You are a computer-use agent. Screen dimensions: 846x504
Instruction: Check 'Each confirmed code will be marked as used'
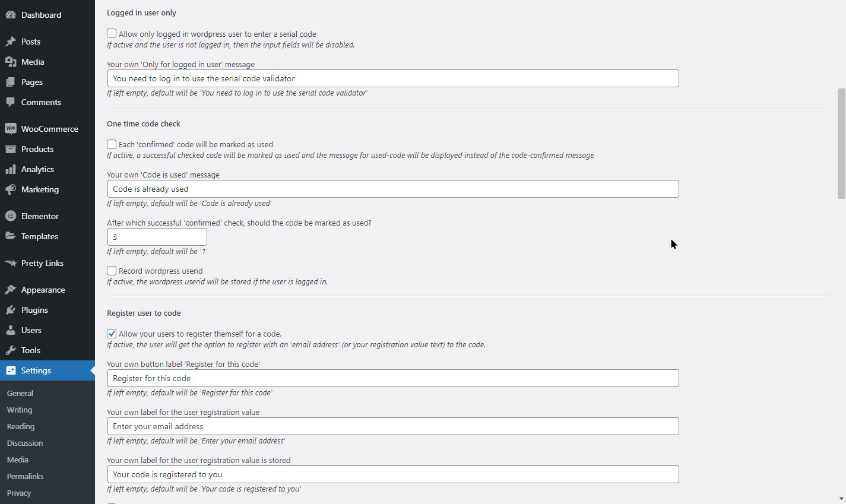(x=112, y=144)
